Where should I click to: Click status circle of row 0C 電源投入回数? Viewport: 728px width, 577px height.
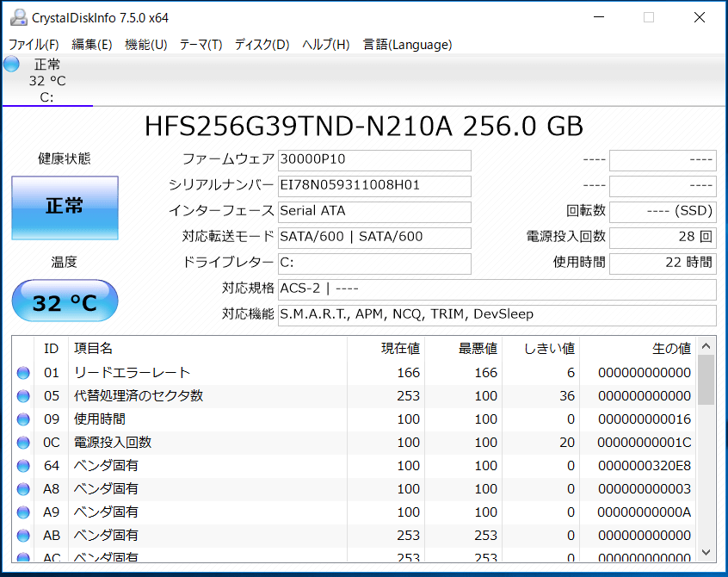coord(23,443)
